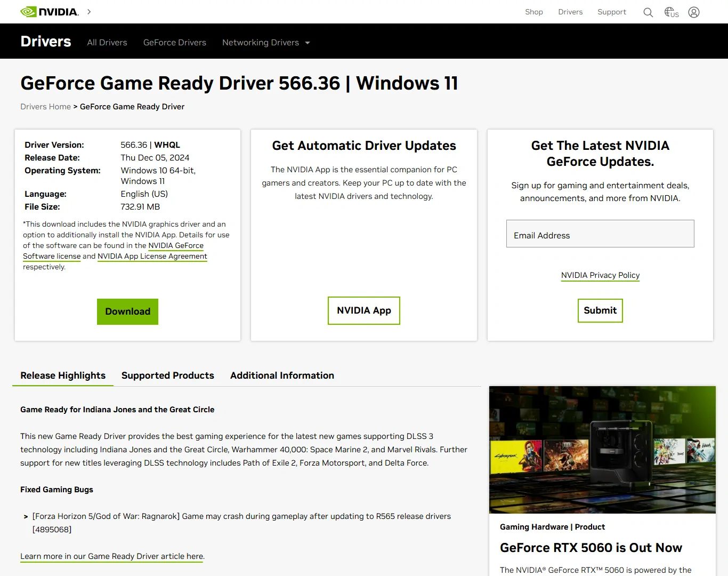The image size is (728, 576).
Task: Expand the Networking Drivers dropdown
Action: [266, 43]
